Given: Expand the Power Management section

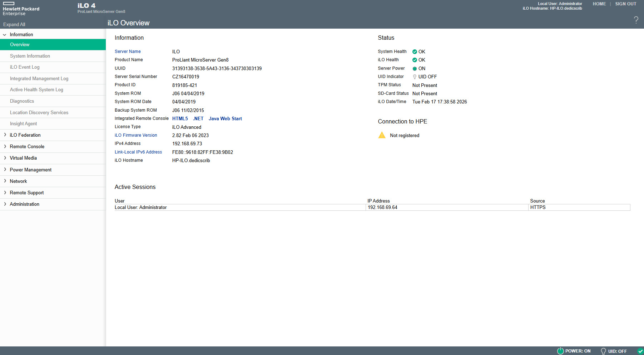Looking at the screenshot, I should [x=5, y=170].
